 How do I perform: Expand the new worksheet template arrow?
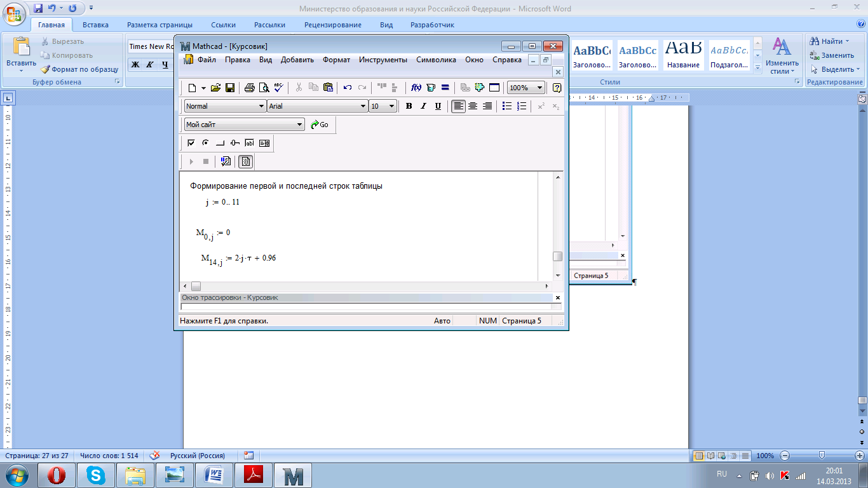203,88
